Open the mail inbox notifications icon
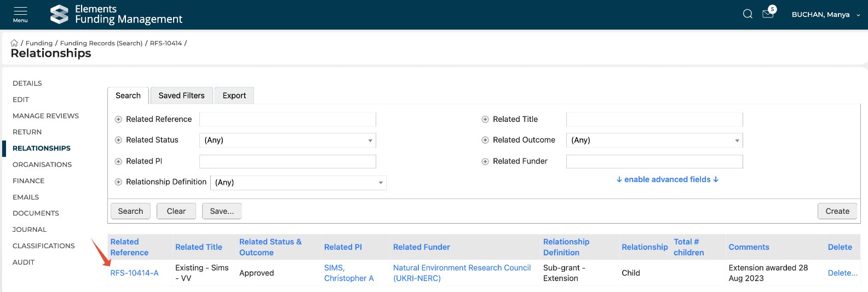Viewport: 868px width, 292px height. [x=768, y=14]
